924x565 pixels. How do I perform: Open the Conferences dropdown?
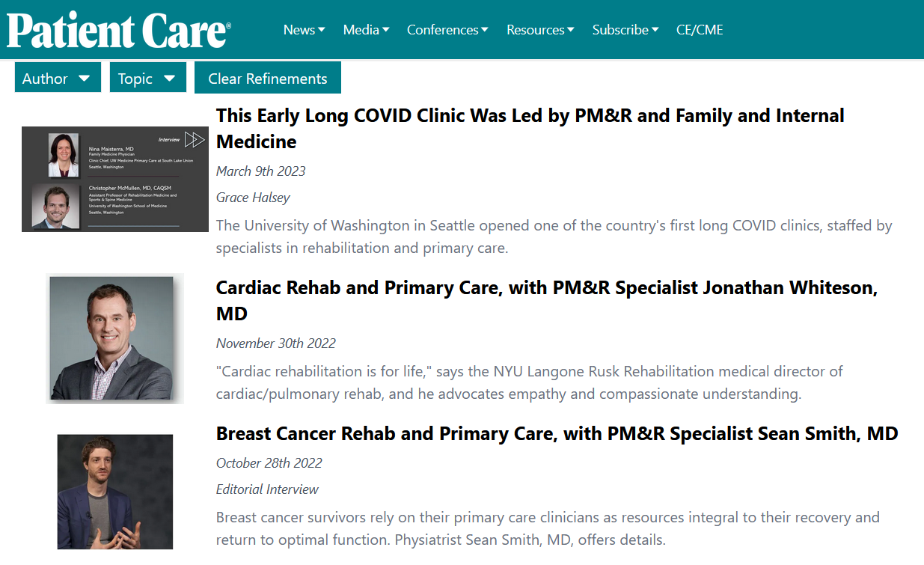coord(447,30)
